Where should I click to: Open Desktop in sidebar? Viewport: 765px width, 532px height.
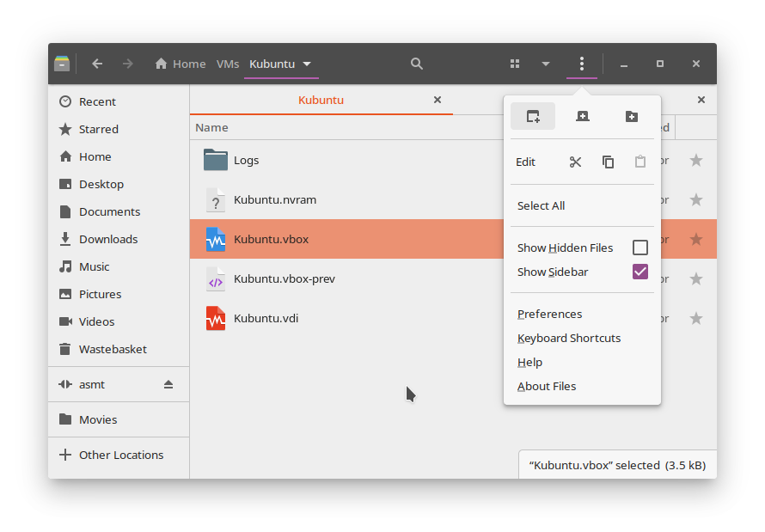click(x=119, y=184)
